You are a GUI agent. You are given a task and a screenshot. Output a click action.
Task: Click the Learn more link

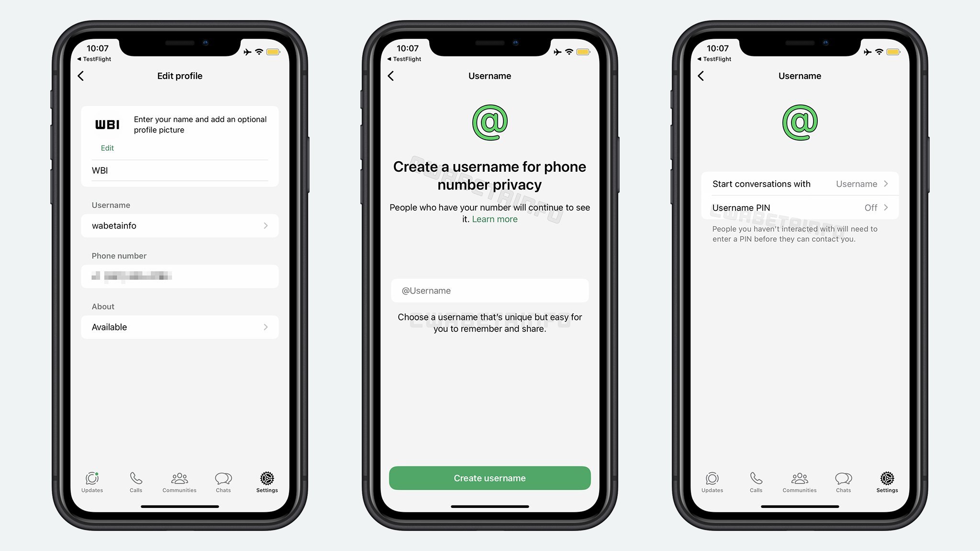(x=495, y=219)
